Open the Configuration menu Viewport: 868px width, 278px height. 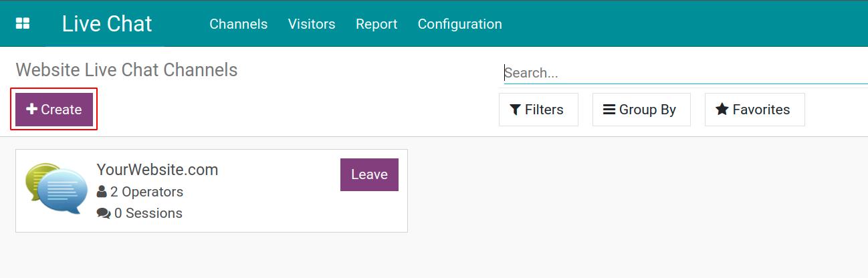[460, 24]
